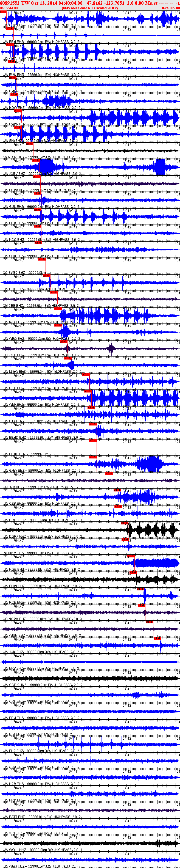
Task: Click the red pick flag on the UW DDRF trace
Action: [x=125, y=523]
